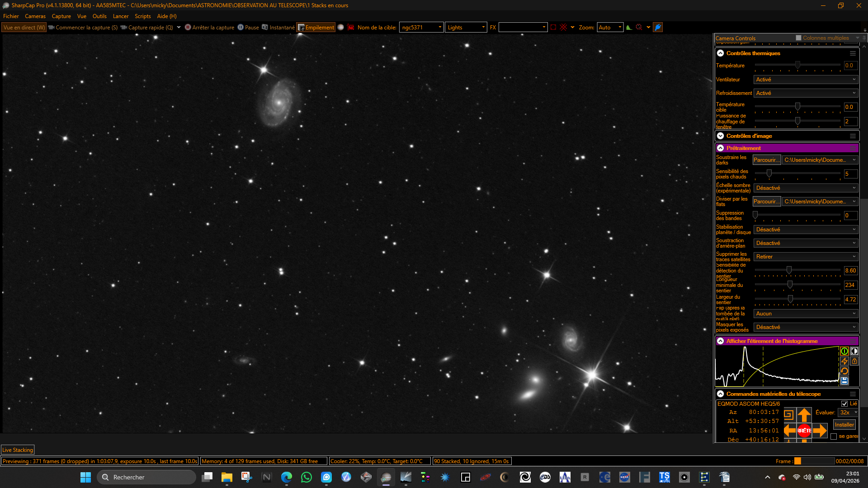Viewport: 868px width, 488px height.
Task: Click the Installer button
Action: [x=844, y=425]
